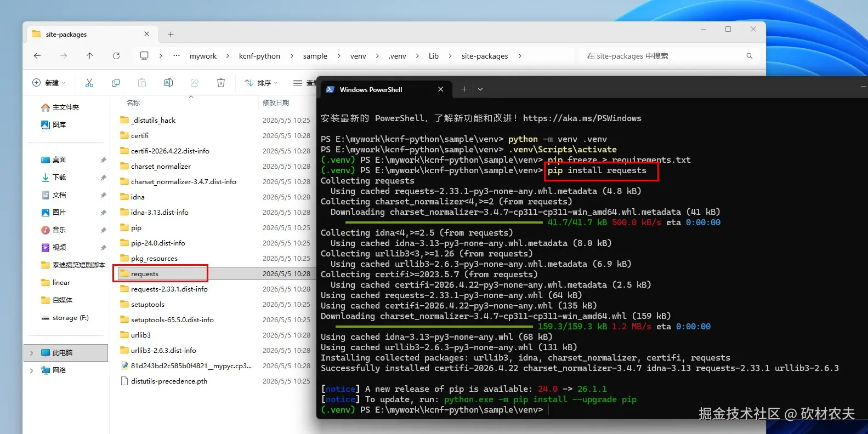Screen dimensions: 868x434
Task: Navigate to sample in the breadcrumb
Action: coord(315,56)
